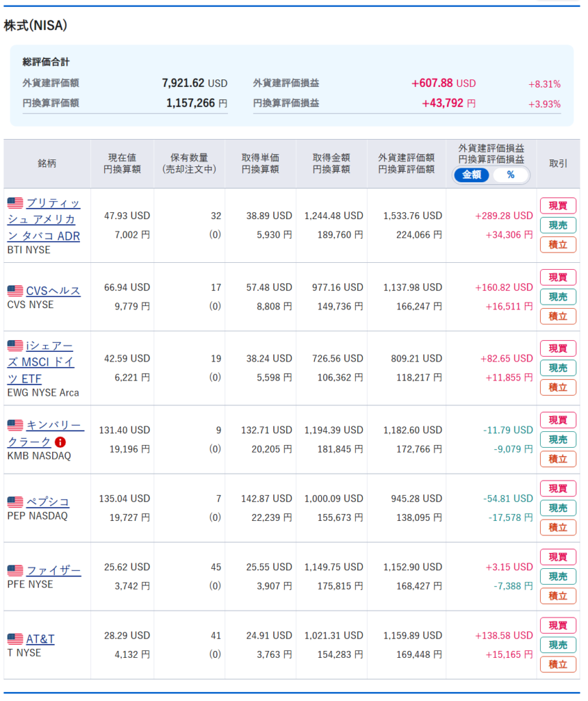Click 積立 for BTI row
This screenshot has width=588, height=701.
pos(558,245)
